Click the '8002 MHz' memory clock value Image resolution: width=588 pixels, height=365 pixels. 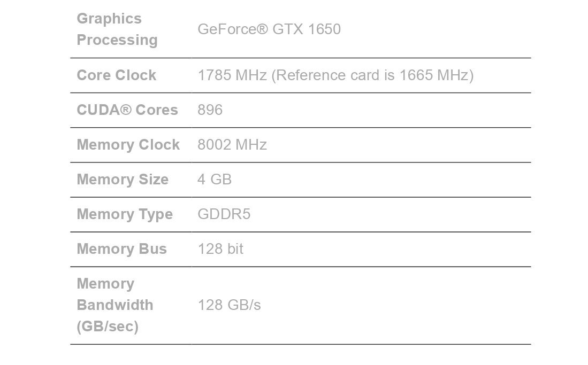click(232, 145)
